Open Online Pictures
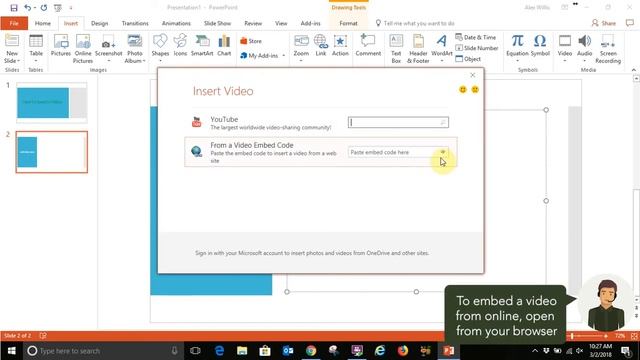This screenshot has width=640, height=360. point(83,49)
